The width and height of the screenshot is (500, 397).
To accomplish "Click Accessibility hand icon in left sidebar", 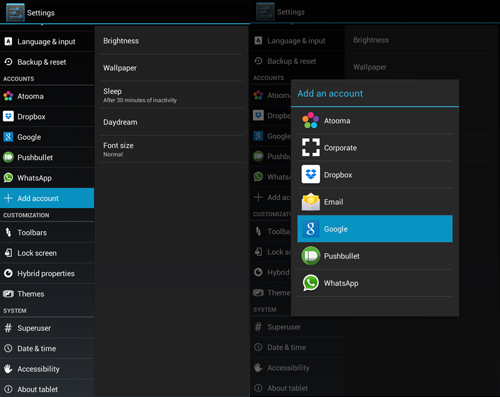I will tap(8, 369).
